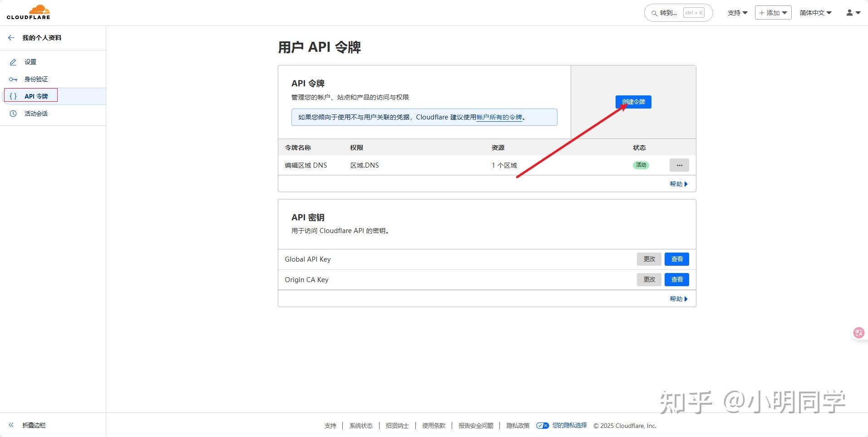Click the API 令牌 braces icon

tap(13, 96)
